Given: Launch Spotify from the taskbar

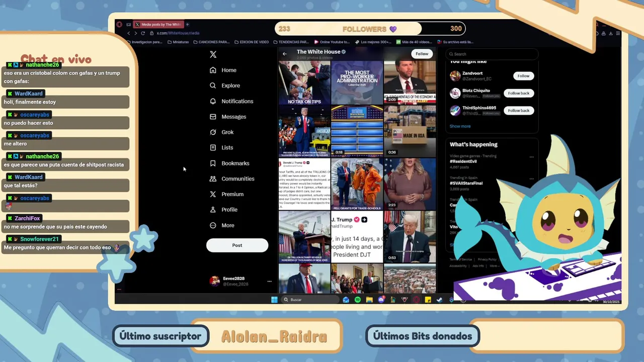Looking at the screenshot, I should [358, 300].
